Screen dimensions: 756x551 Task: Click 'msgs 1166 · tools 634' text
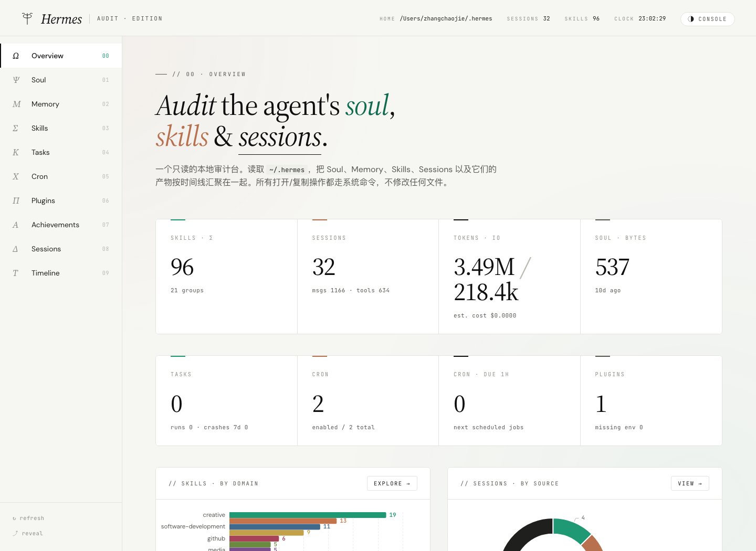point(351,290)
